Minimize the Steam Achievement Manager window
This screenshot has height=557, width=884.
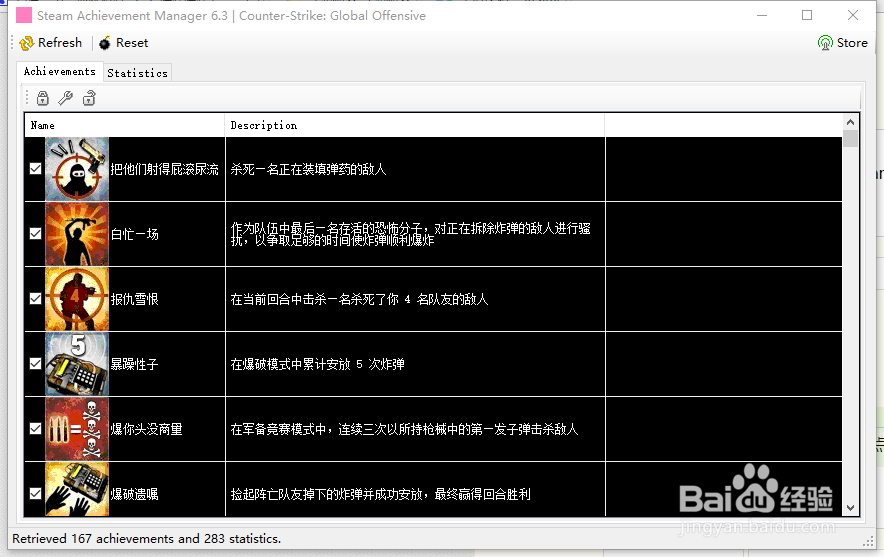pos(762,15)
